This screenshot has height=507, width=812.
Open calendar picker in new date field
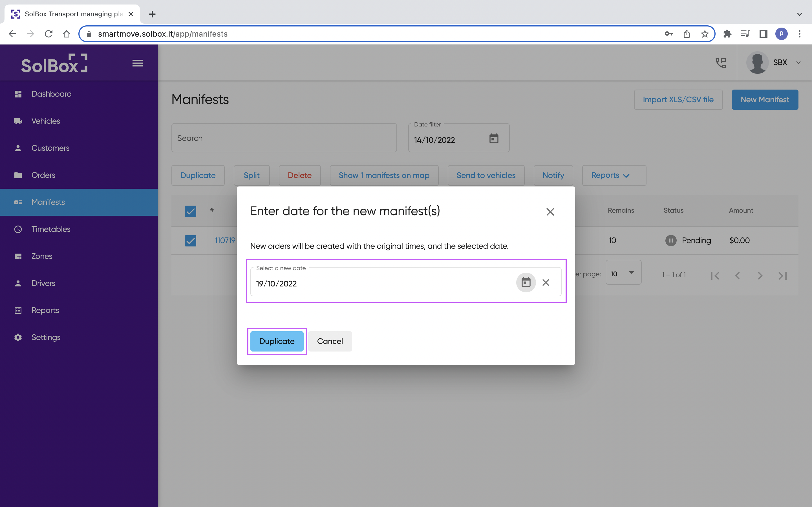(526, 283)
